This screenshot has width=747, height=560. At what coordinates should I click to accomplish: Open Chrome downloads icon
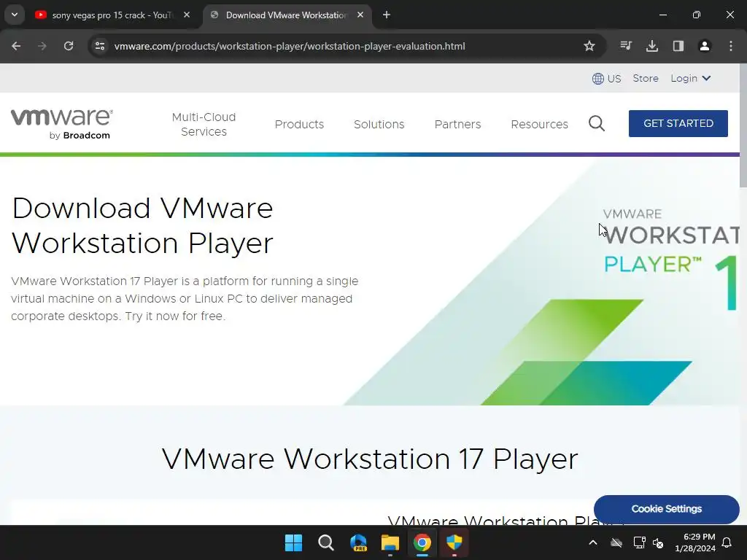point(652,46)
